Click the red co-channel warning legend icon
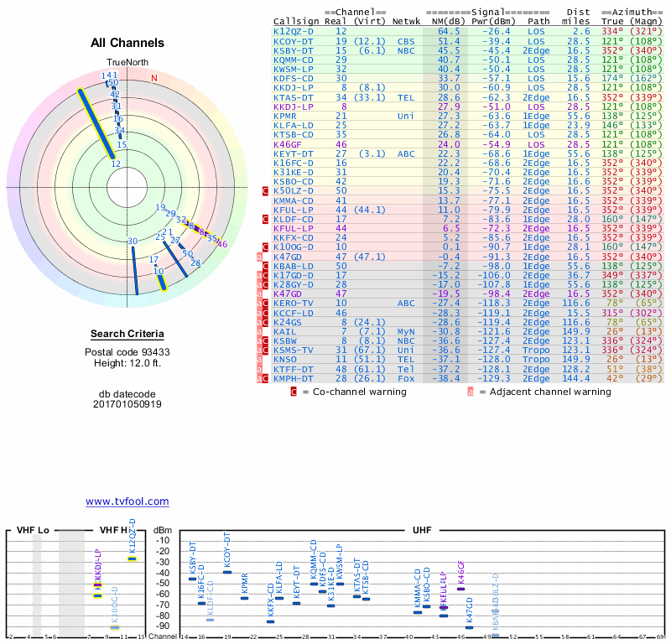Image resolution: width=671 pixels, height=644 pixels. click(294, 391)
